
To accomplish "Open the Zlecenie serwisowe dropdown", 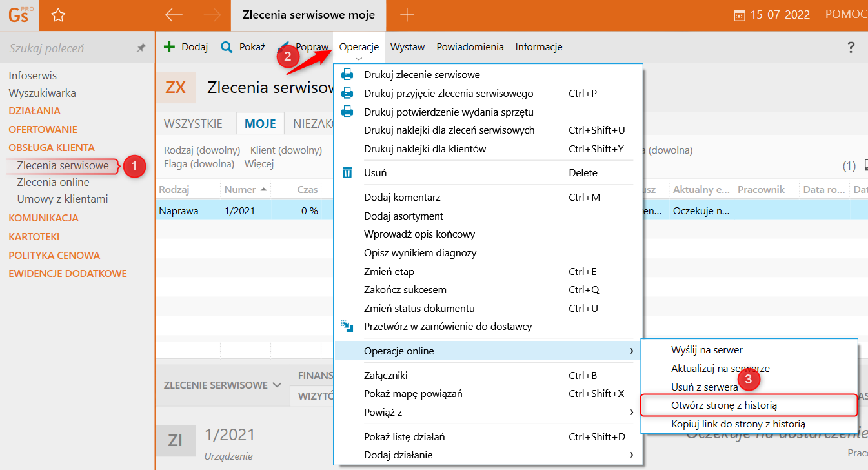I will coord(222,385).
